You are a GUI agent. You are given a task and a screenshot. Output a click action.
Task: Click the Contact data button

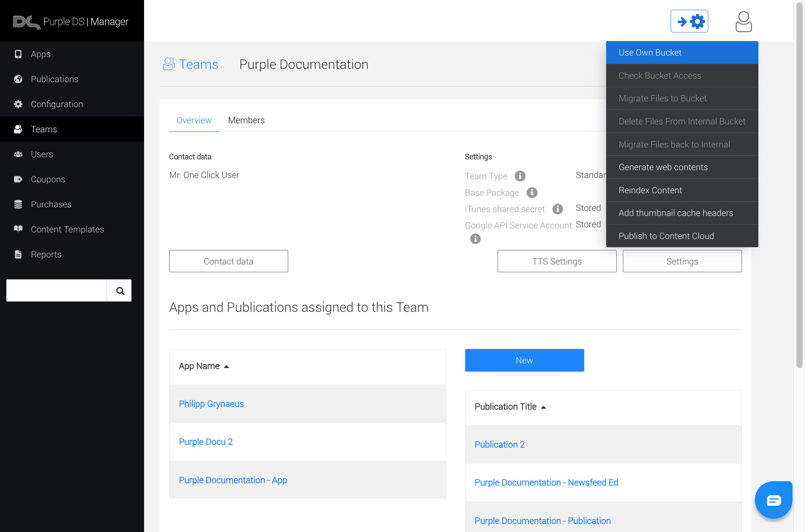coord(229,261)
